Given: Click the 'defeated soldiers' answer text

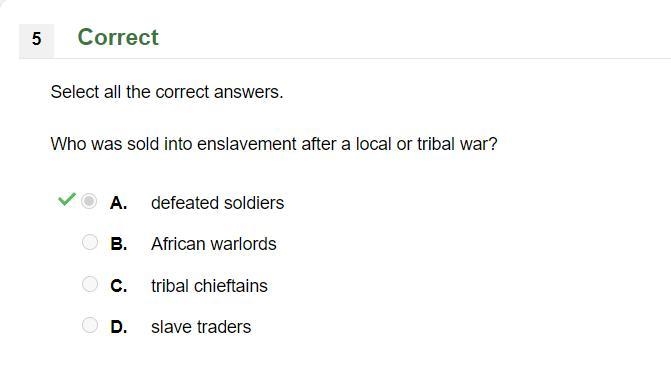Looking at the screenshot, I should pos(217,203).
